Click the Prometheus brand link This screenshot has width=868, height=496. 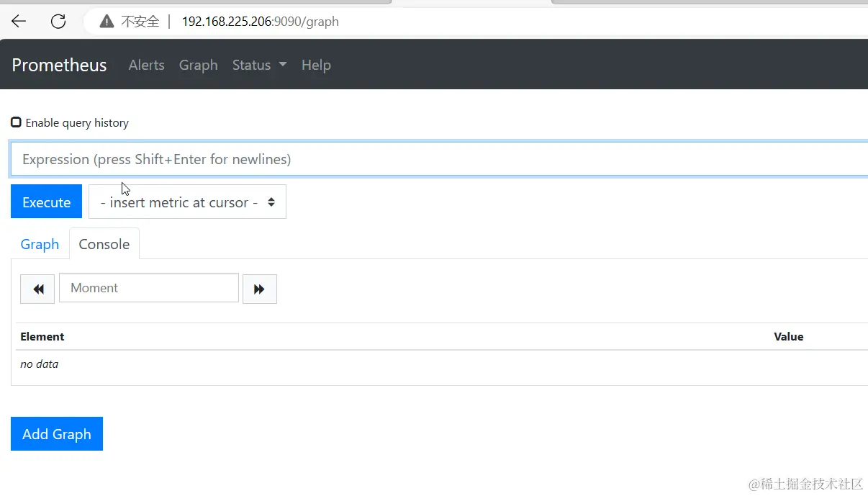click(x=59, y=65)
